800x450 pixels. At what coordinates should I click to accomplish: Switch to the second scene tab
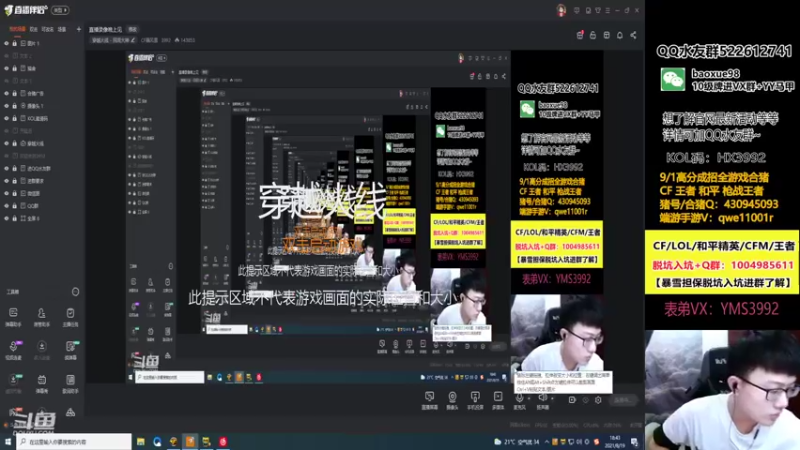click(x=33, y=29)
